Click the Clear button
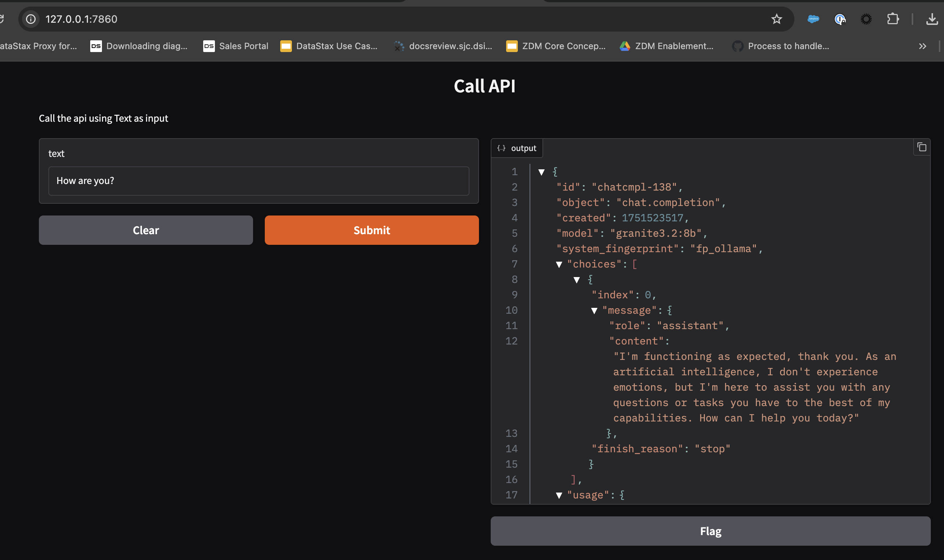 [x=146, y=230]
